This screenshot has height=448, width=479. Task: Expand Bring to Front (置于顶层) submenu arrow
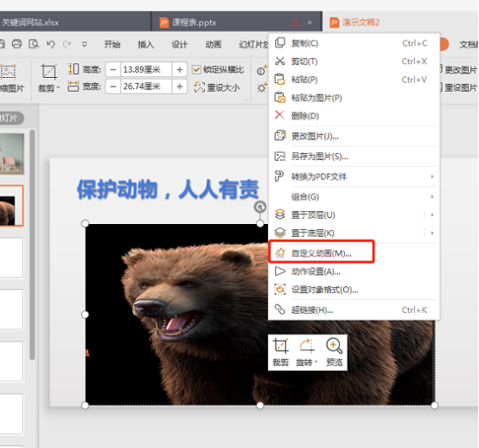pos(432,214)
